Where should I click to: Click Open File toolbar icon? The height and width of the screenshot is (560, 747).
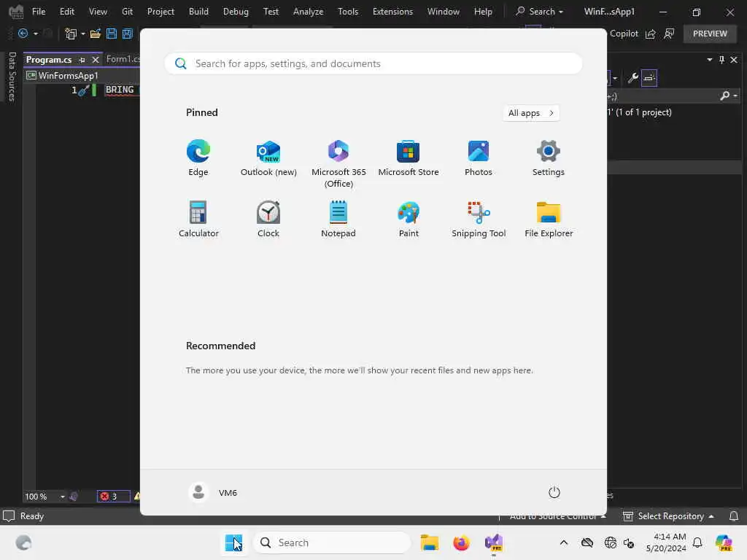96,34
